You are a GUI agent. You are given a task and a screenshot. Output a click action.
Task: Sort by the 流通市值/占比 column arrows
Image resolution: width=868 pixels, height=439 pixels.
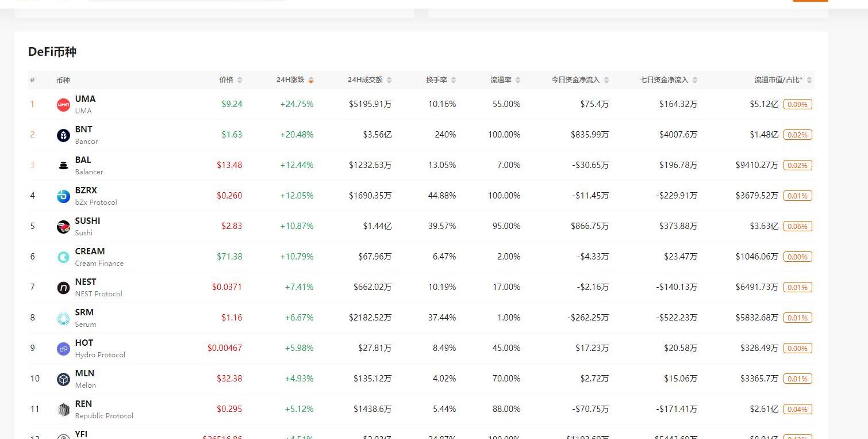(810, 80)
